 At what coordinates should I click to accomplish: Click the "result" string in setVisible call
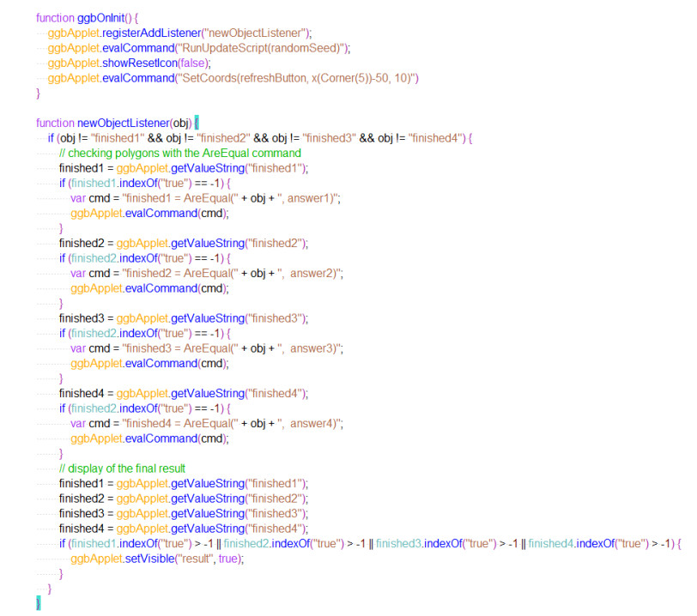tap(194, 559)
